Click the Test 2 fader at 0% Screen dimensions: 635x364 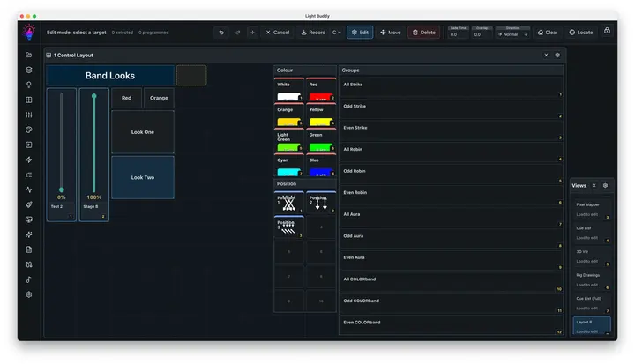pyautogui.click(x=62, y=154)
